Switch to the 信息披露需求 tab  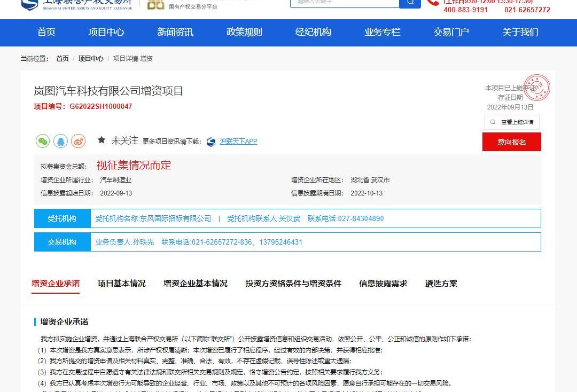point(383,284)
